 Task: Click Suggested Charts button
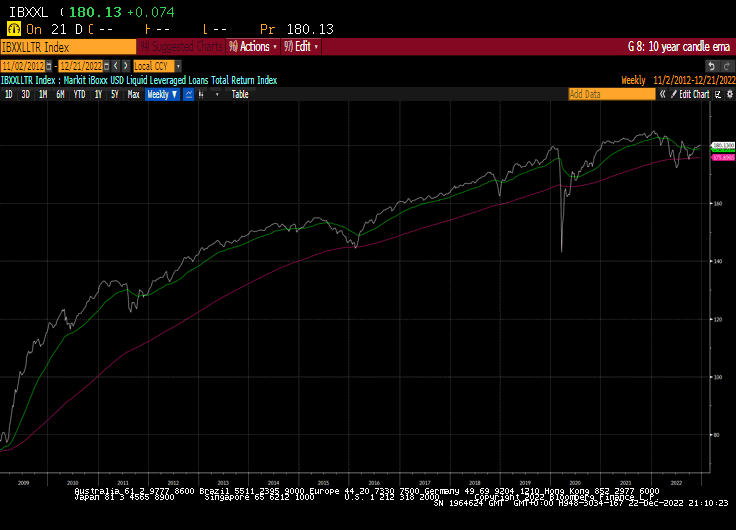point(182,46)
